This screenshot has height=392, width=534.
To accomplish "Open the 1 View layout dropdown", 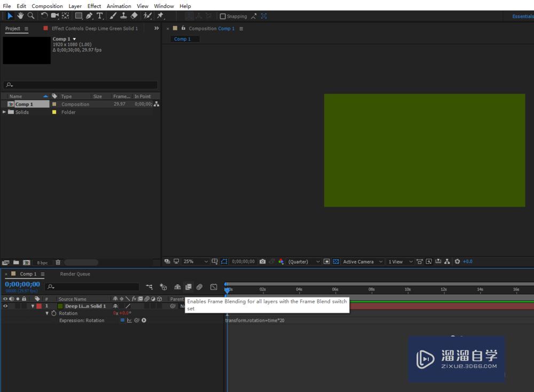I will (x=400, y=262).
